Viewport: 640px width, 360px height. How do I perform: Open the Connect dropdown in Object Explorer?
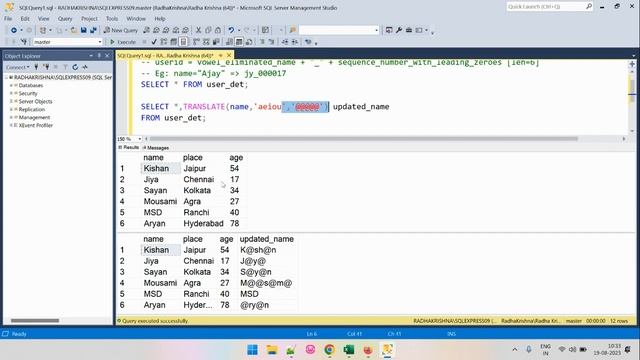point(18,67)
